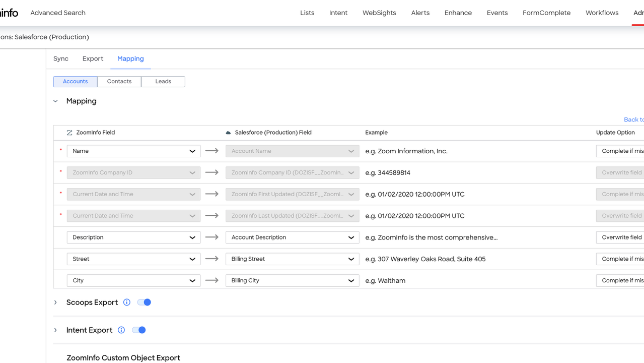Expand the Scoops Export section

(x=56, y=302)
